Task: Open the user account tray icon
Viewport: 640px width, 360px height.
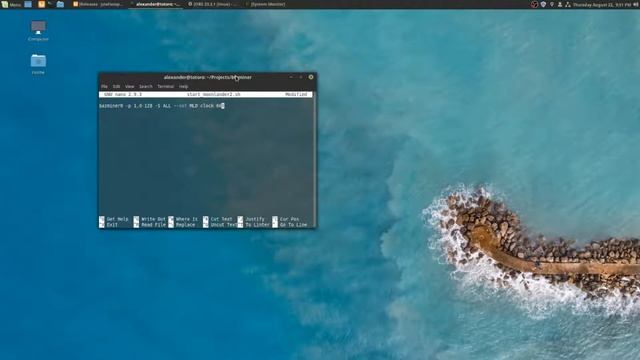Action: click(560, 4)
